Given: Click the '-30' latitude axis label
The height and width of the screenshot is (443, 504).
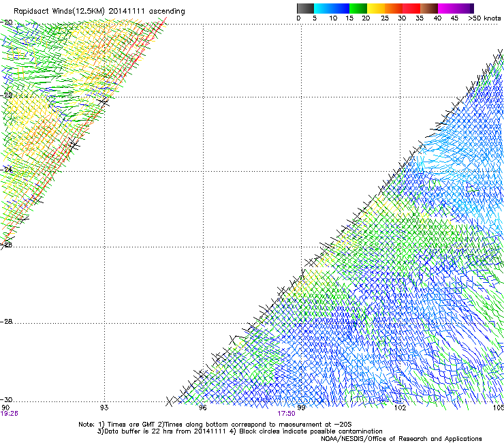Looking at the screenshot, I should click(x=6, y=400).
